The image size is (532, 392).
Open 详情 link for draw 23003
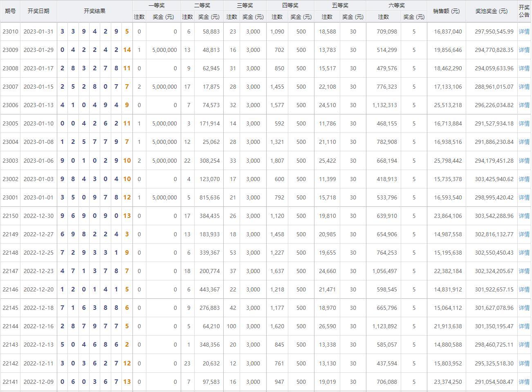[524, 161]
